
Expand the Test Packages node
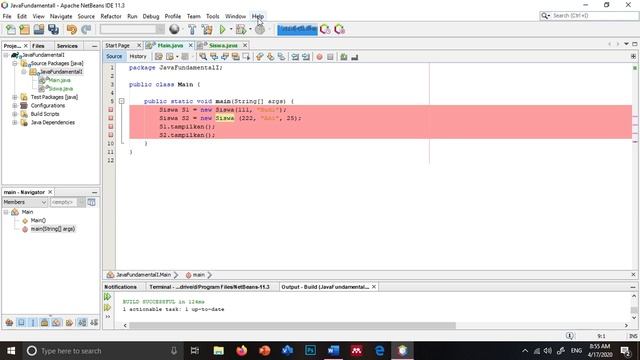pyautogui.click(x=15, y=97)
